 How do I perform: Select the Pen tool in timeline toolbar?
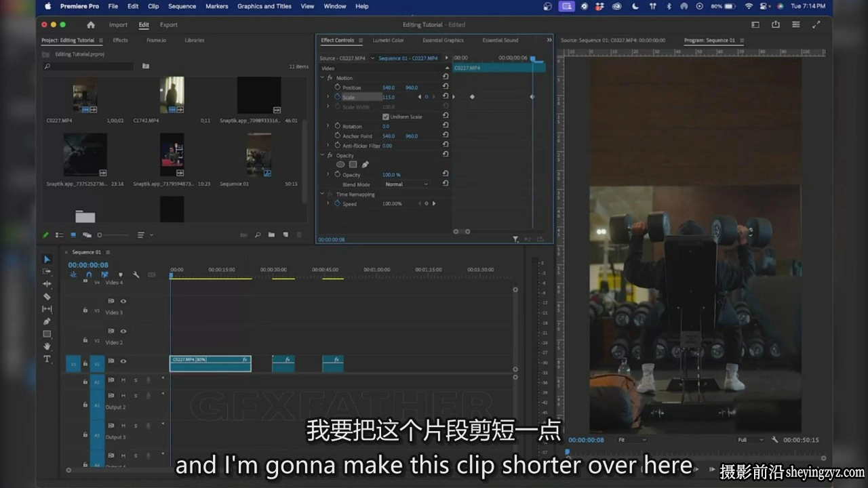coord(47,321)
